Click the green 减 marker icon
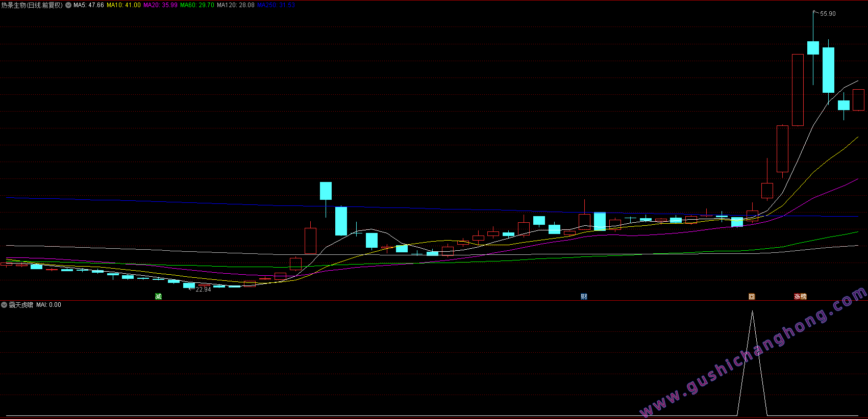 point(158,296)
